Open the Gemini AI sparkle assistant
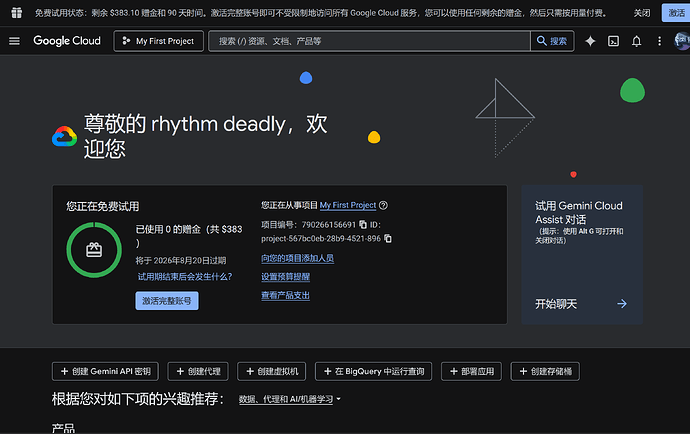 pyautogui.click(x=590, y=41)
